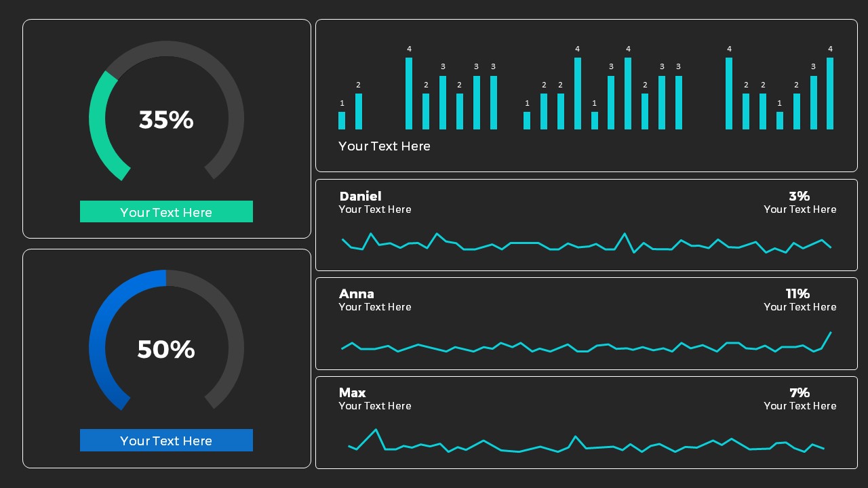The height and width of the screenshot is (488, 868).
Task: Expand Anna's metrics panel
Action: click(x=587, y=323)
